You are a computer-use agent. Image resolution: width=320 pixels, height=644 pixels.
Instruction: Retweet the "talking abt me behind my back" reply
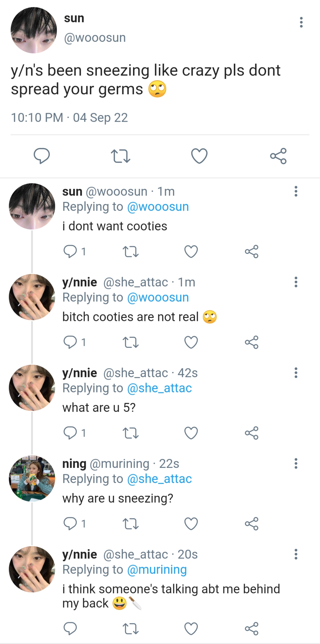pyautogui.click(x=131, y=629)
